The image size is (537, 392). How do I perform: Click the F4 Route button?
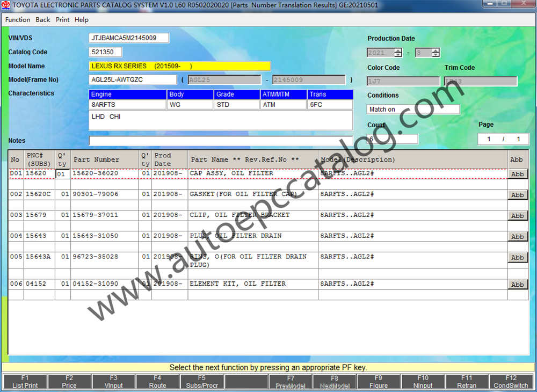click(157, 381)
